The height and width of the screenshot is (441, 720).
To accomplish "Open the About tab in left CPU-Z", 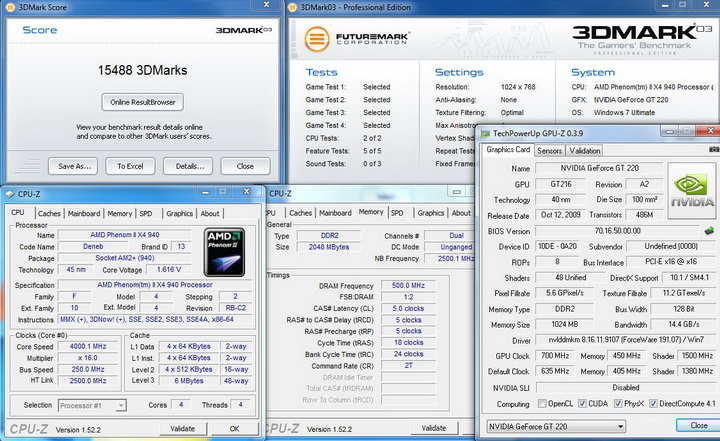I will [x=210, y=214].
